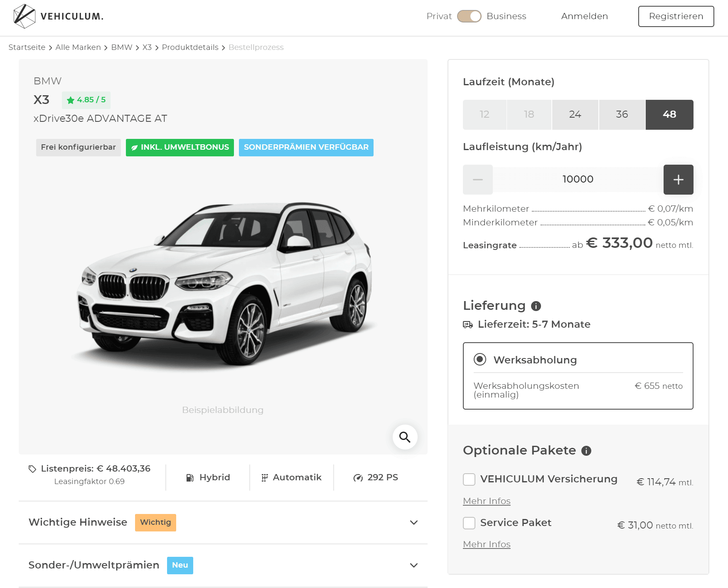728x588 pixels.
Task: Click the Lieferung info icon
Action: coord(536,306)
